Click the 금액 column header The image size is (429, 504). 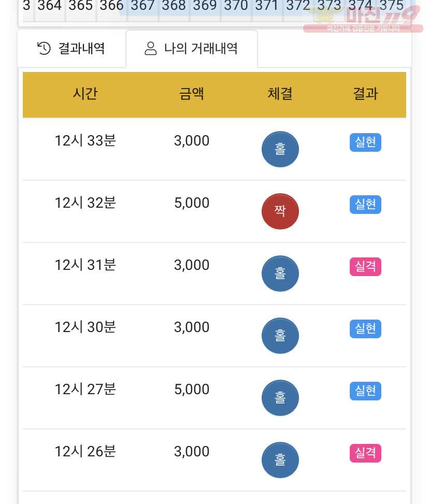click(192, 94)
